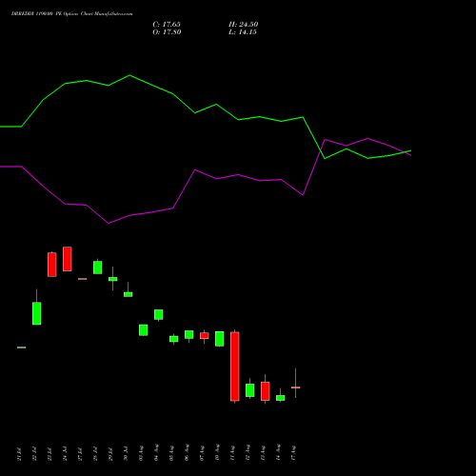Click the close value C: 17.65
The image size is (476, 476).
pyautogui.click(x=167, y=25)
